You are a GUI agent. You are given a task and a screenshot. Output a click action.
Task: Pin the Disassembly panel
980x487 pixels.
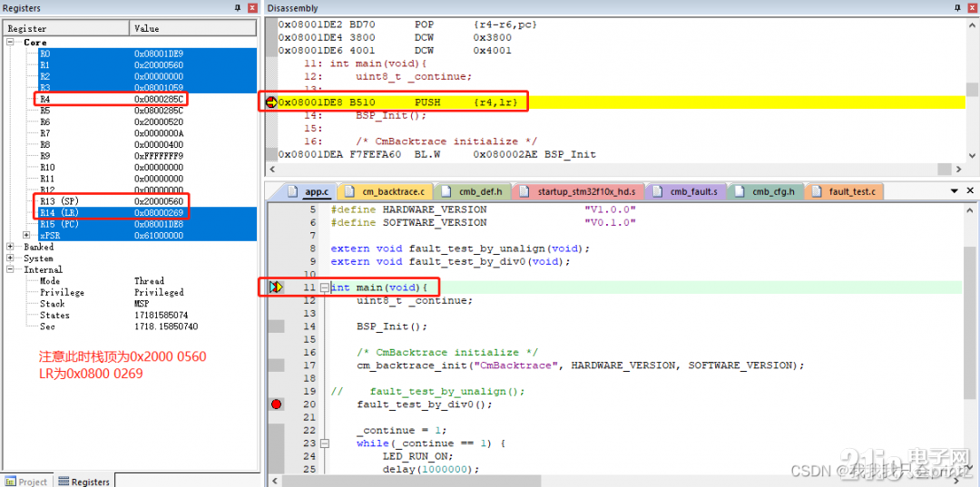click(957, 8)
